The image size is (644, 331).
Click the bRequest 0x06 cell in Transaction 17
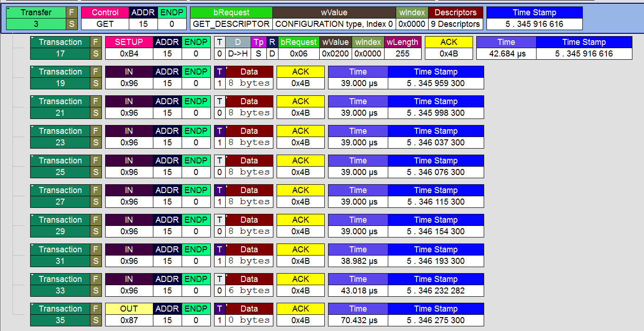[x=299, y=48]
